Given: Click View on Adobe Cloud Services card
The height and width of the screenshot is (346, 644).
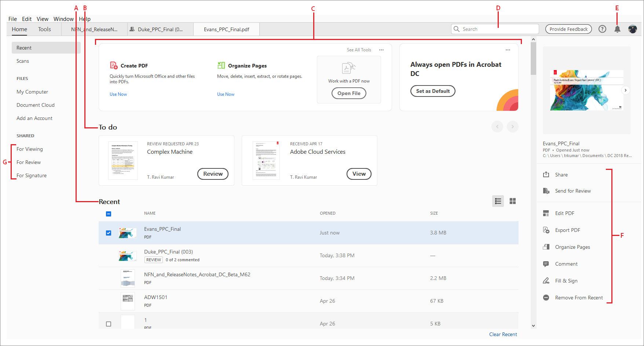Looking at the screenshot, I should point(359,174).
